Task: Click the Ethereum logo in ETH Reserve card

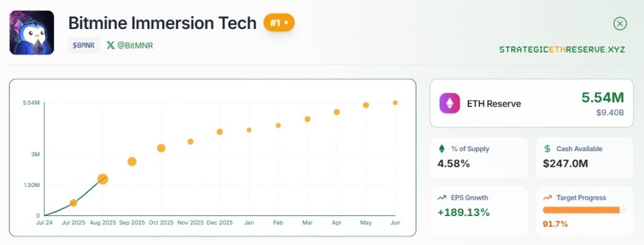Action: click(450, 103)
